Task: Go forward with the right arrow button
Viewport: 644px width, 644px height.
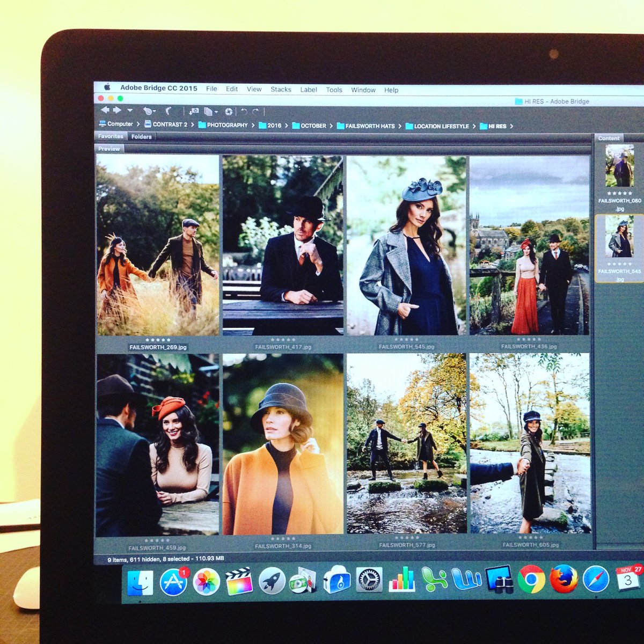Action: click(117, 110)
